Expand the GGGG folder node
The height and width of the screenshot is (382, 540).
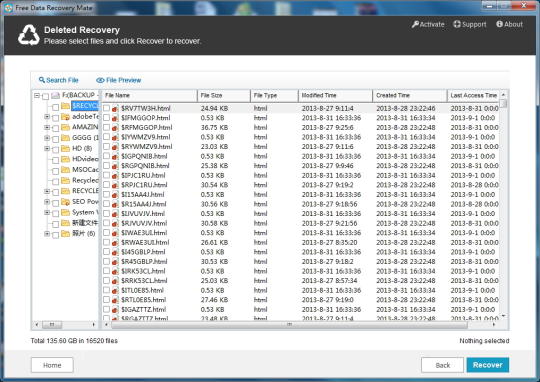click(47, 138)
